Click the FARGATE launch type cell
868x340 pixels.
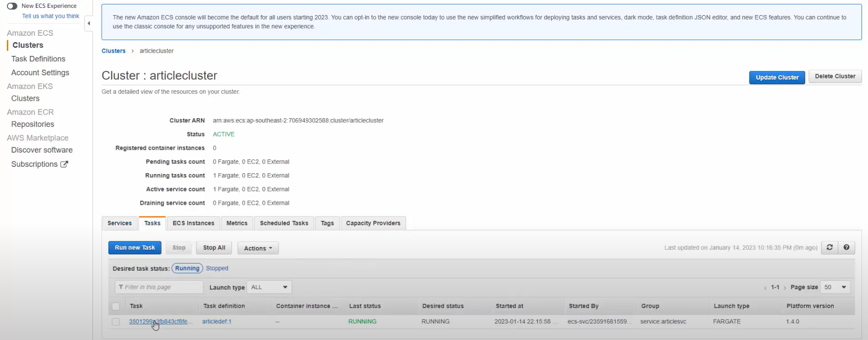coord(727,322)
